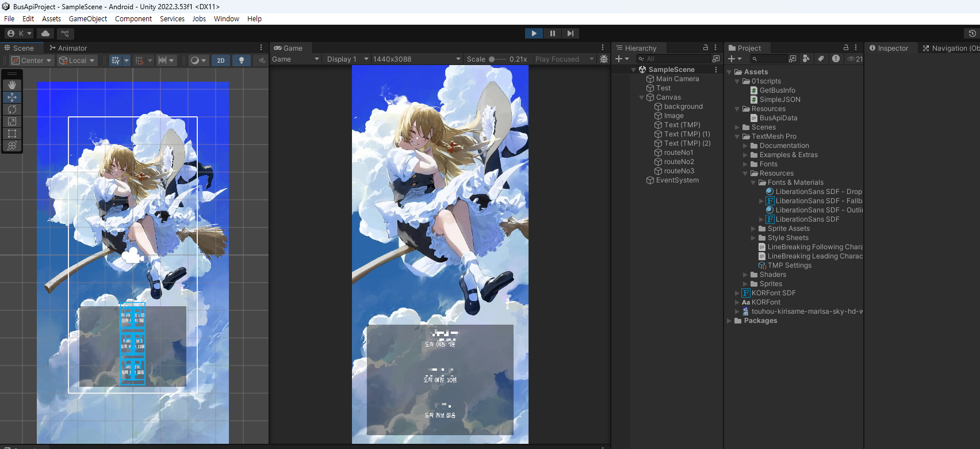The height and width of the screenshot is (449, 980).
Task: Switch to the Inspector tab
Action: click(x=889, y=48)
